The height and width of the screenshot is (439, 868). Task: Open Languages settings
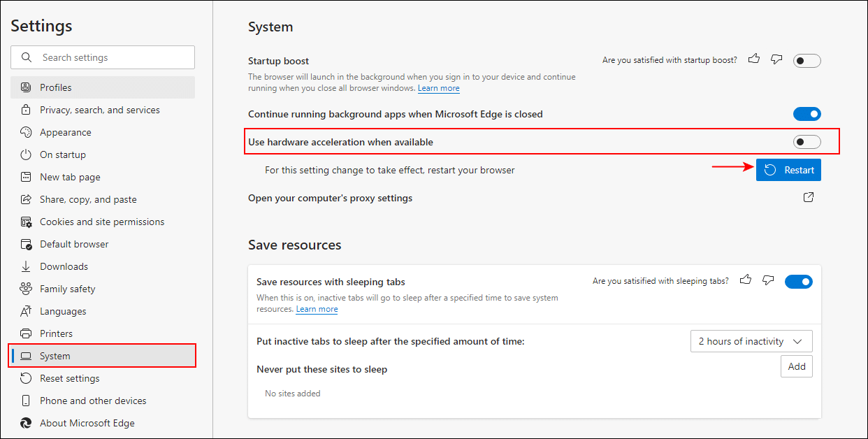tap(103, 311)
